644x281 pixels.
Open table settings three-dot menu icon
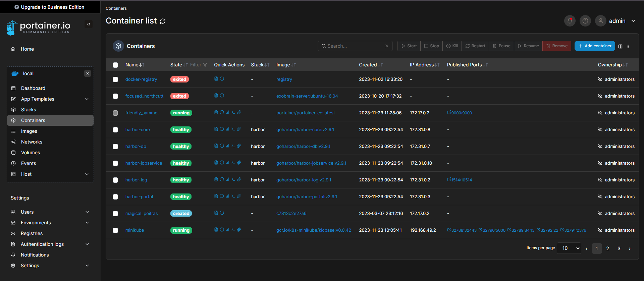pyautogui.click(x=628, y=46)
